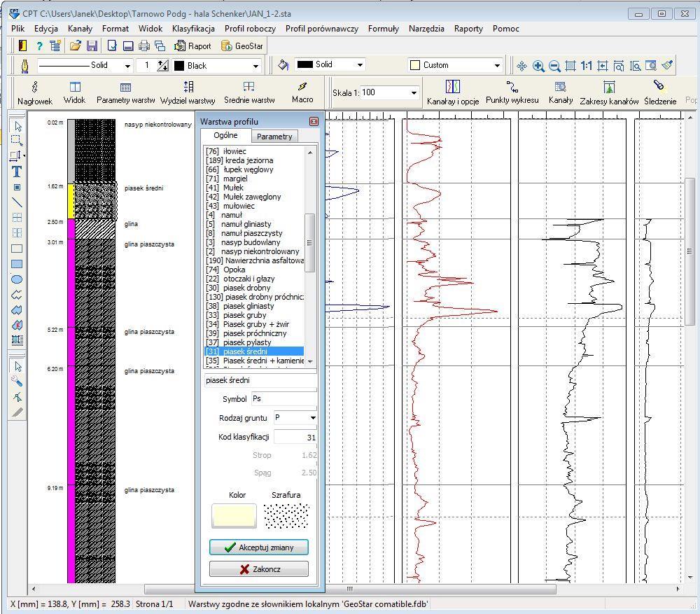Select '[33] piasek gruby' in list
The height and width of the screenshot is (614, 700).
[x=254, y=315]
